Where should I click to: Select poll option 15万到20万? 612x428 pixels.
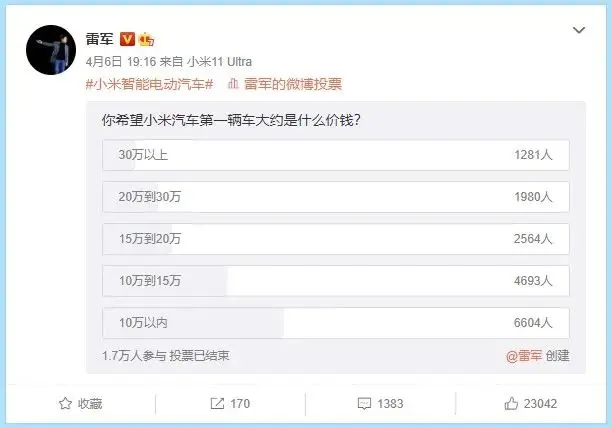point(336,239)
